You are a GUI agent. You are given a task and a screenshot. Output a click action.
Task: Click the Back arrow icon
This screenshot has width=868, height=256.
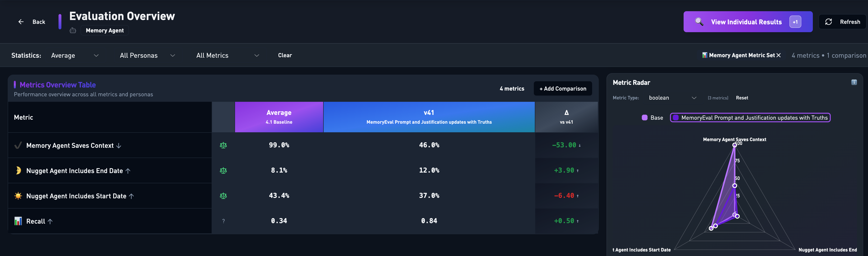(21, 22)
